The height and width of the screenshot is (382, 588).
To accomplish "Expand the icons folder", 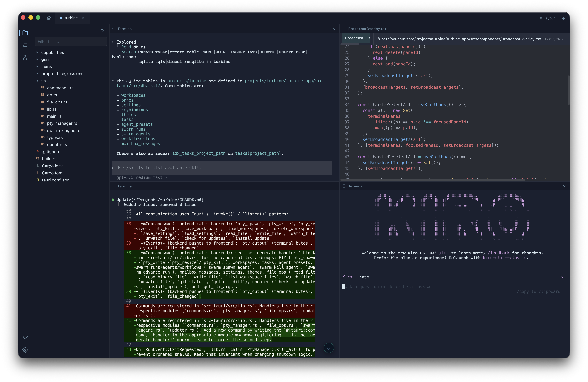I will [x=46, y=67].
